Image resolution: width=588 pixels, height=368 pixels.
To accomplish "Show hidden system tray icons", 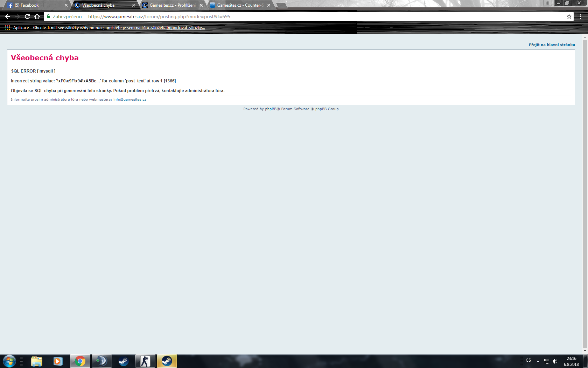I will point(538,361).
